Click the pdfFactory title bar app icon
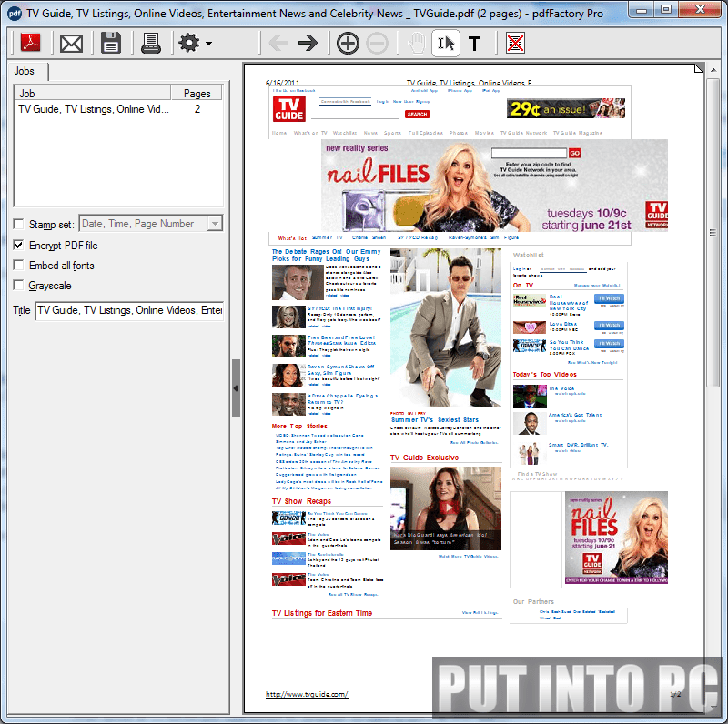 pos(15,14)
